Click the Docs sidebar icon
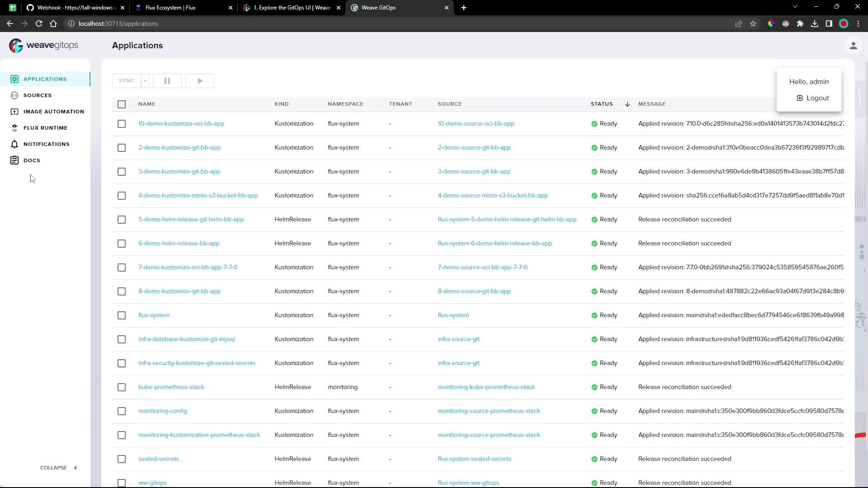The image size is (868, 488). (x=14, y=160)
